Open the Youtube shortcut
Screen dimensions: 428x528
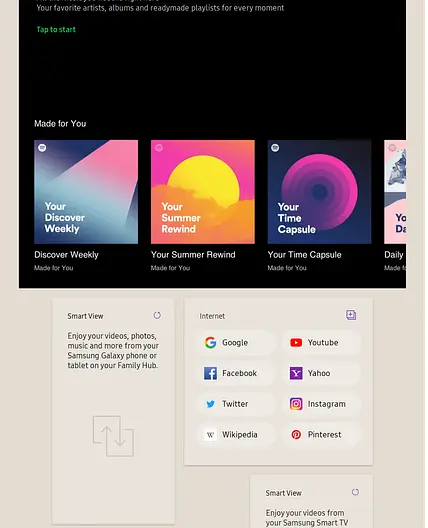tap(321, 342)
